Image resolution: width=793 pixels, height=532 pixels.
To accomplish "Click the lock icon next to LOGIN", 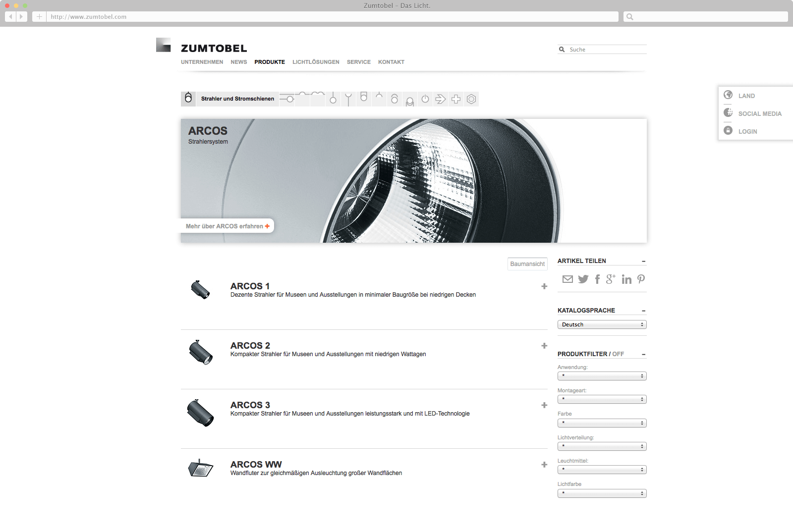I will point(728,130).
